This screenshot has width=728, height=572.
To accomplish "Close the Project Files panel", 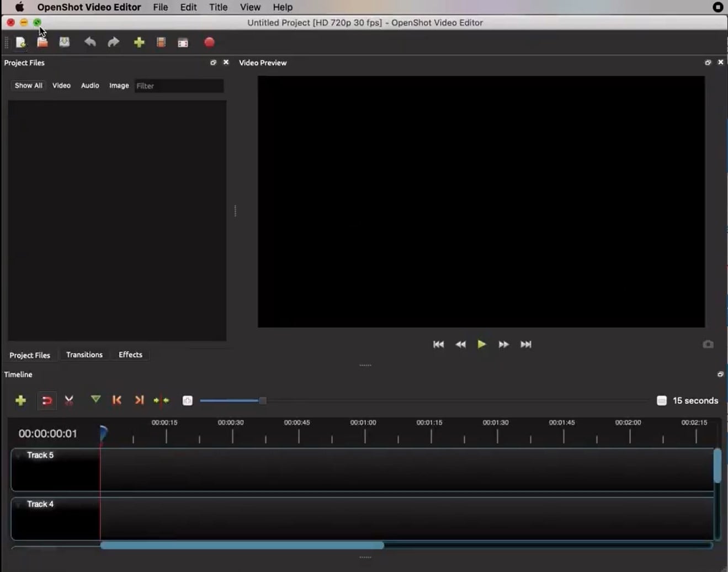I will [x=226, y=62].
